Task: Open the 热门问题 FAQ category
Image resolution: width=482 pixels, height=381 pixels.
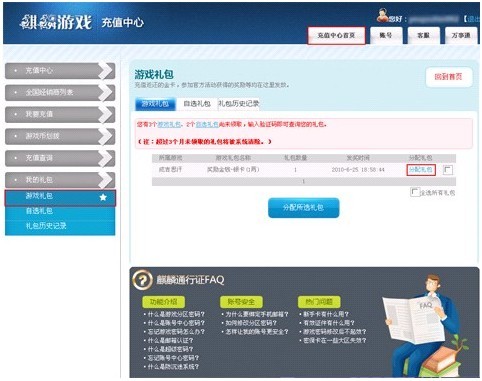Action: point(319,302)
